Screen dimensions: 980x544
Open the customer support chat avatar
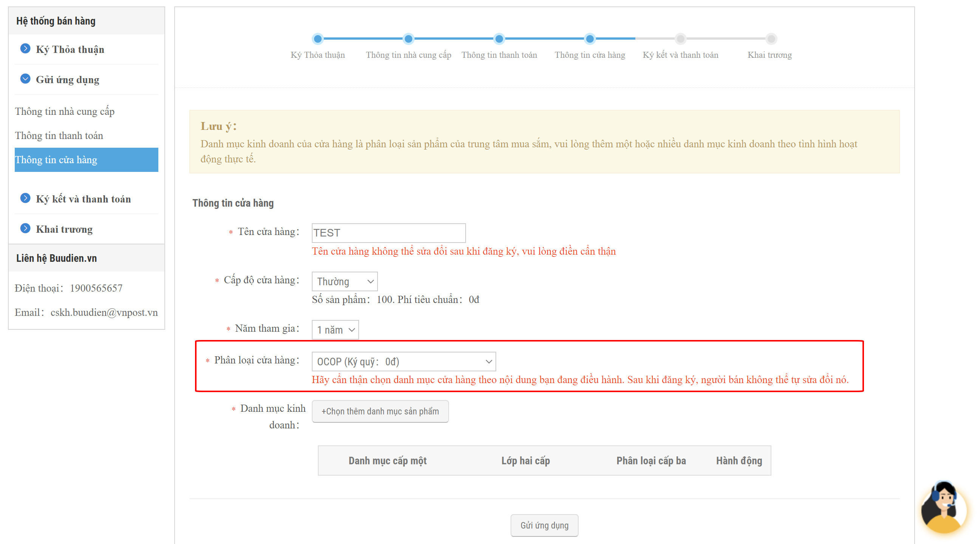click(x=943, y=508)
